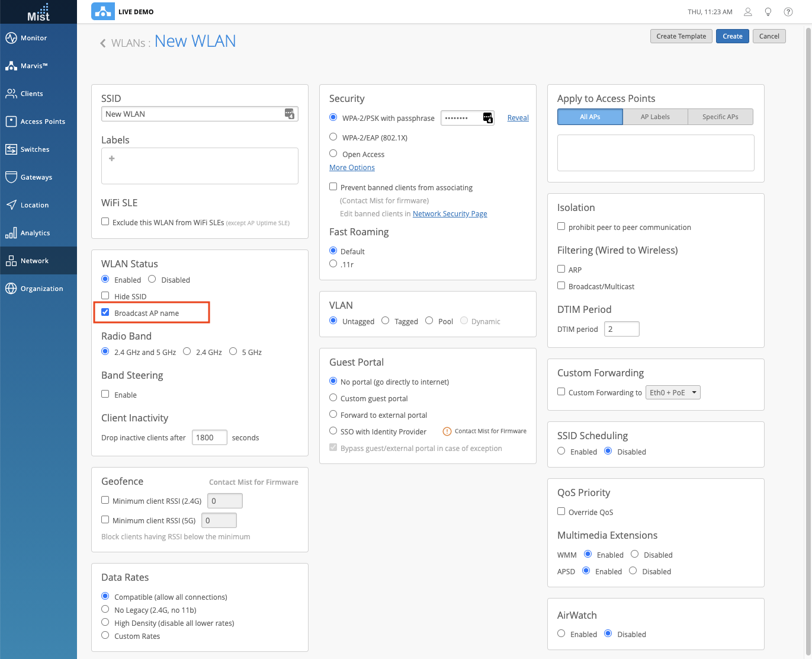
Task: Expand More Options under Security
Action: [x=352, y=168]
